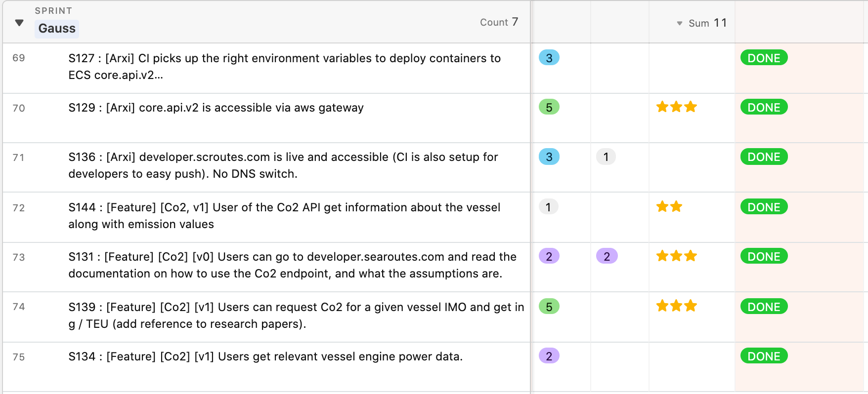
Task: Click the Count 7 summary
Action: pos(499,22)
